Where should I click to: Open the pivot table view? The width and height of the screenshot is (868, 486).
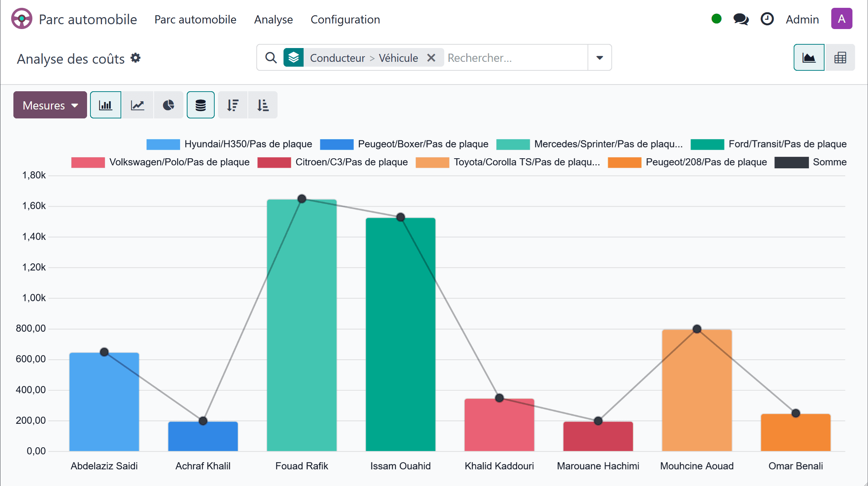coord(840,58)
